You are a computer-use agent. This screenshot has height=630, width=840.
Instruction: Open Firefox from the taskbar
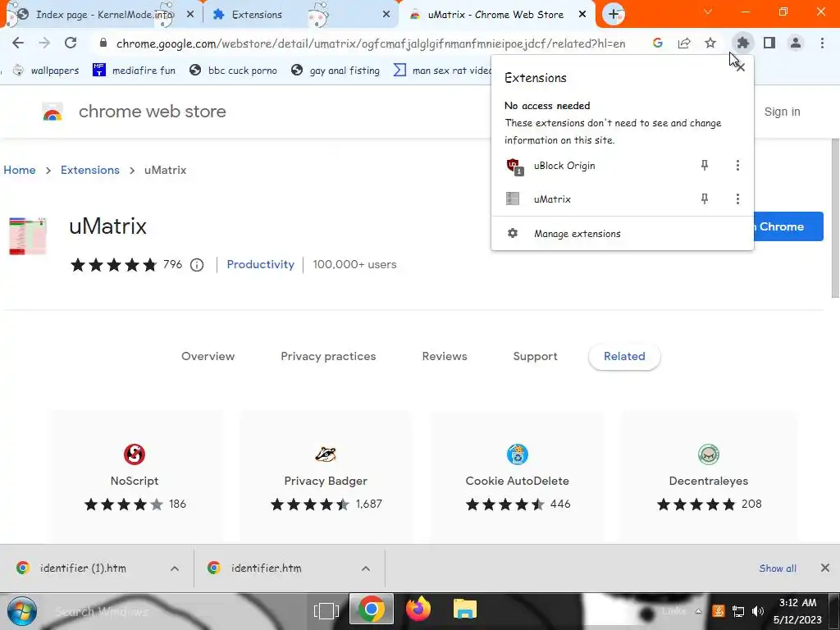click(x=418, y=609)
